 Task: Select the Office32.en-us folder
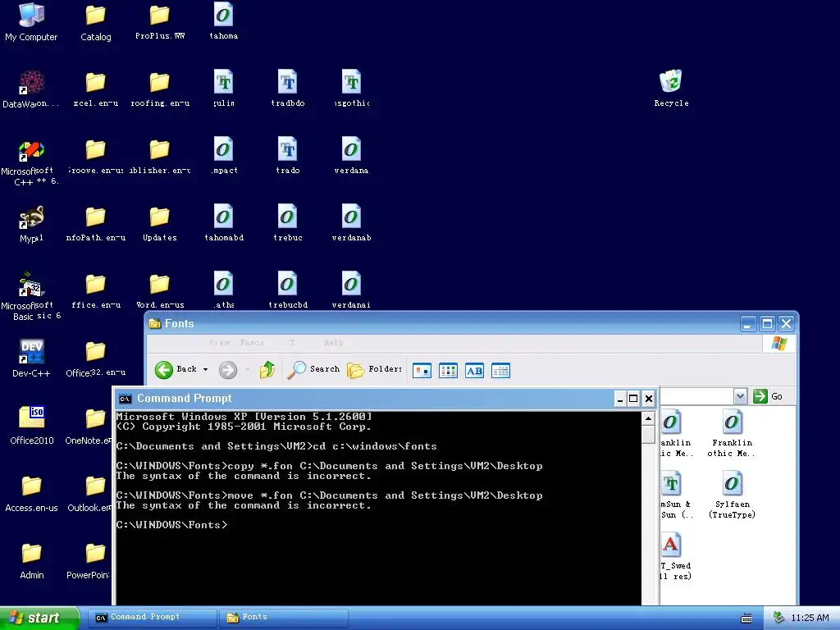[95, 359]
